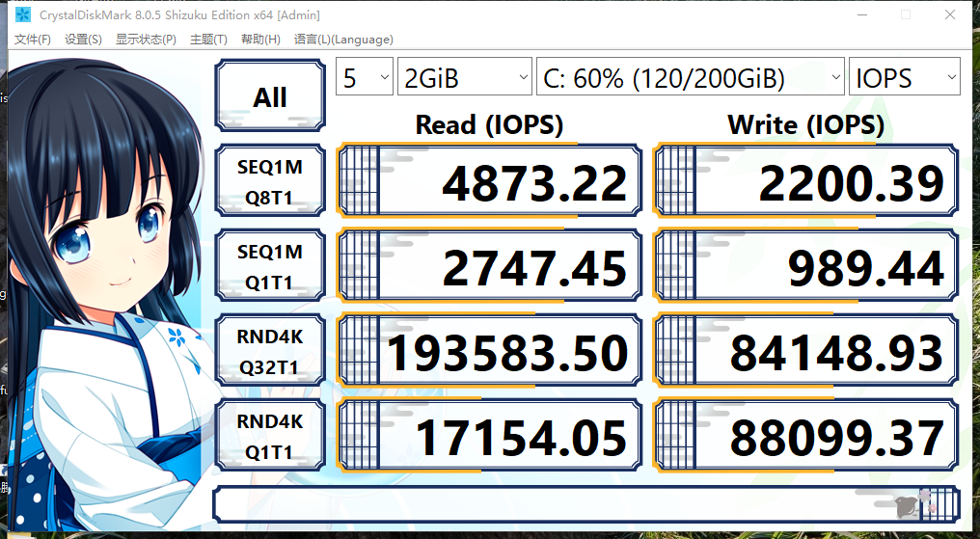Open the 帮助(H) menu
The height and width of the screenshot is (539, 980).
pos(260,40)
